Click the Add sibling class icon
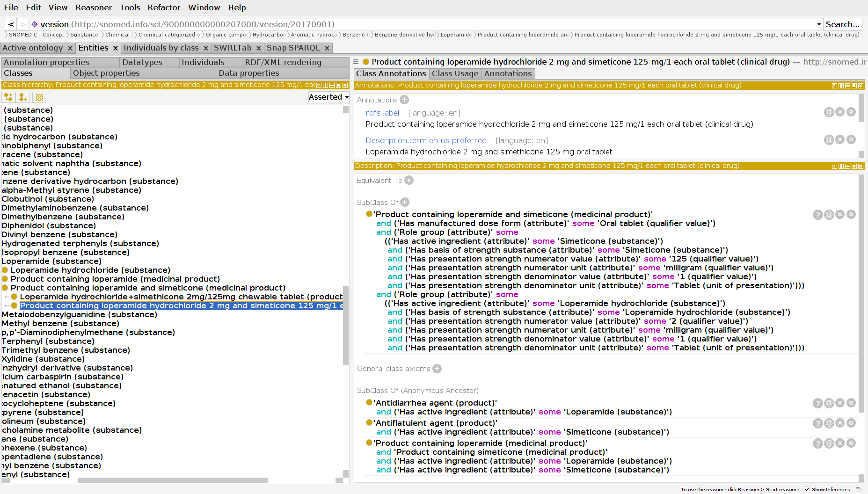This screenshot has height=494, width=868. pyautogui.click(x=22, y=97)
